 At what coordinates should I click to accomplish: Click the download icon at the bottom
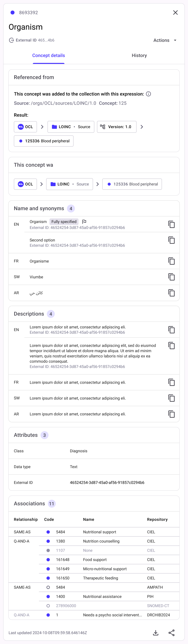(x=156, y=632)
